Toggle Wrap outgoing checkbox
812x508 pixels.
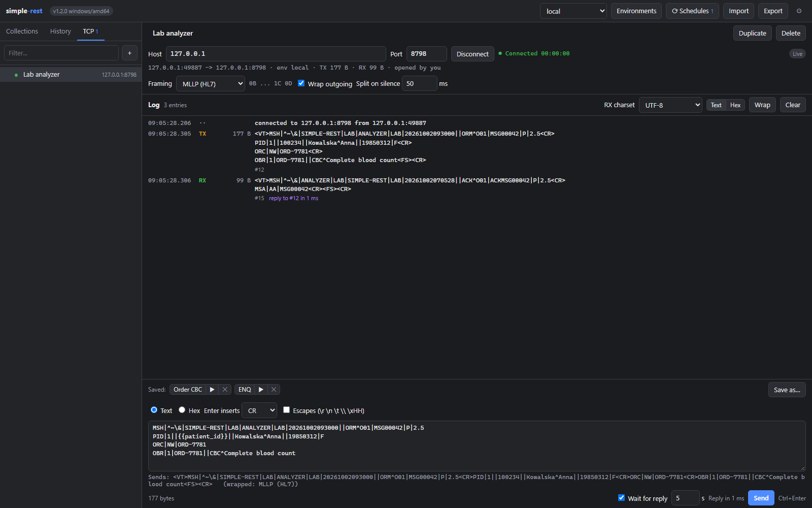301,83
